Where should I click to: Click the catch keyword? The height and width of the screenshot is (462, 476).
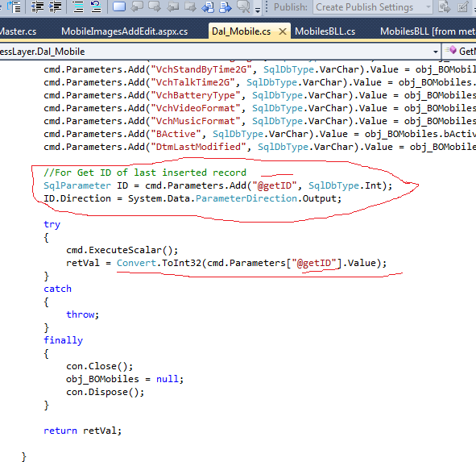(57, 289)
